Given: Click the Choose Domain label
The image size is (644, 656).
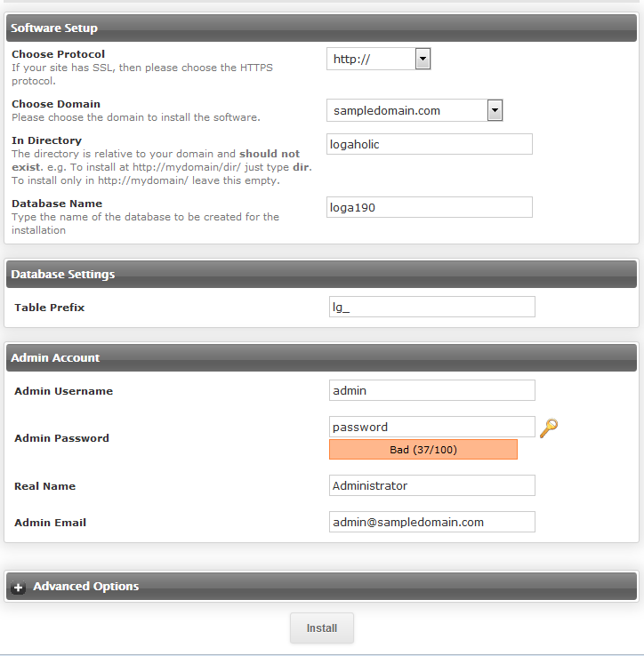Looking at the screenshot, I should [56, 104].
